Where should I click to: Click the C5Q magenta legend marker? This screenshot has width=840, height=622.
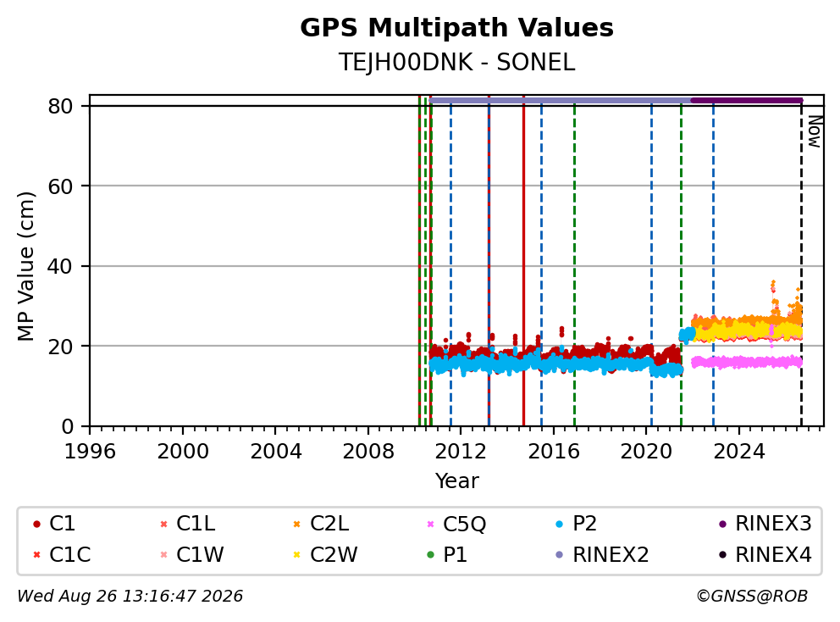coord(430,524)
